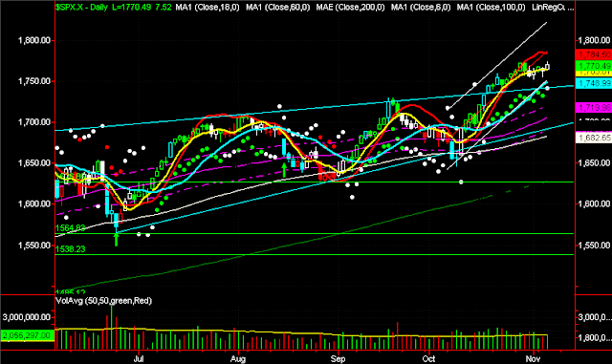Click 1,550.00 on the left price axis
This screenshot has height=364, width=612.
click(34, 245)
